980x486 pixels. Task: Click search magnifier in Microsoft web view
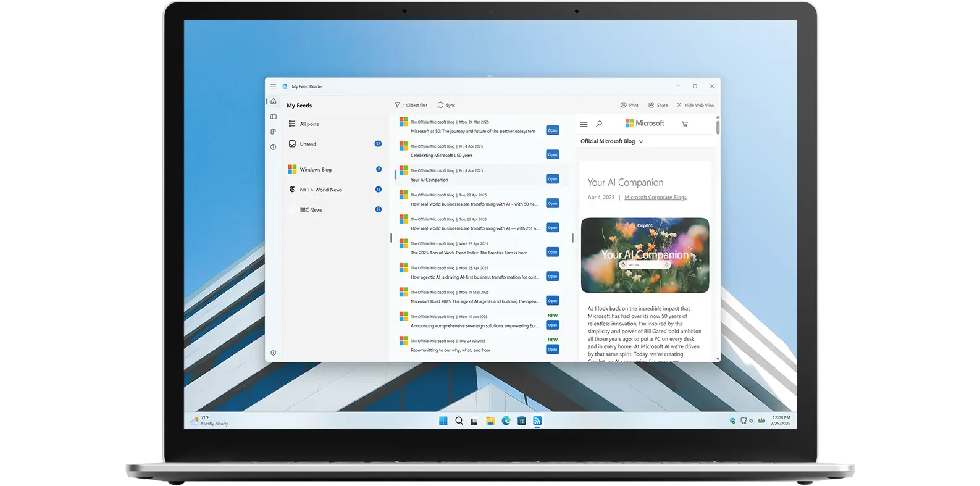599,124
